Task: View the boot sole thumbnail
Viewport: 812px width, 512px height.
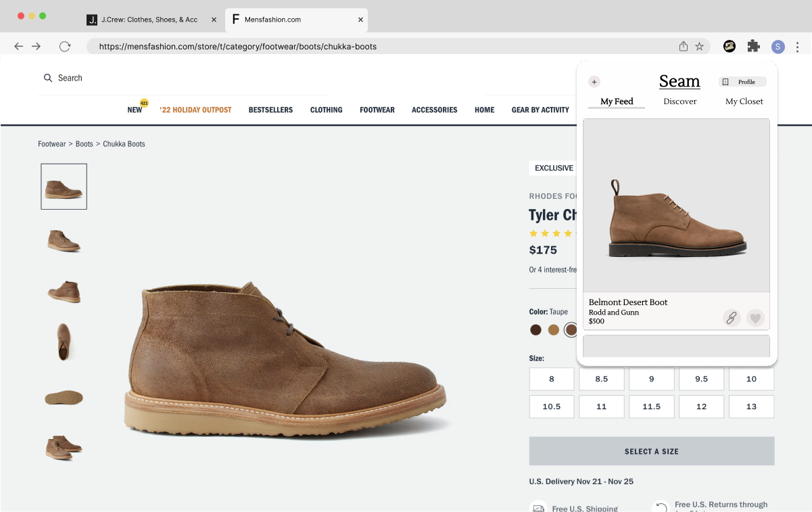Action: pos(64,398)
